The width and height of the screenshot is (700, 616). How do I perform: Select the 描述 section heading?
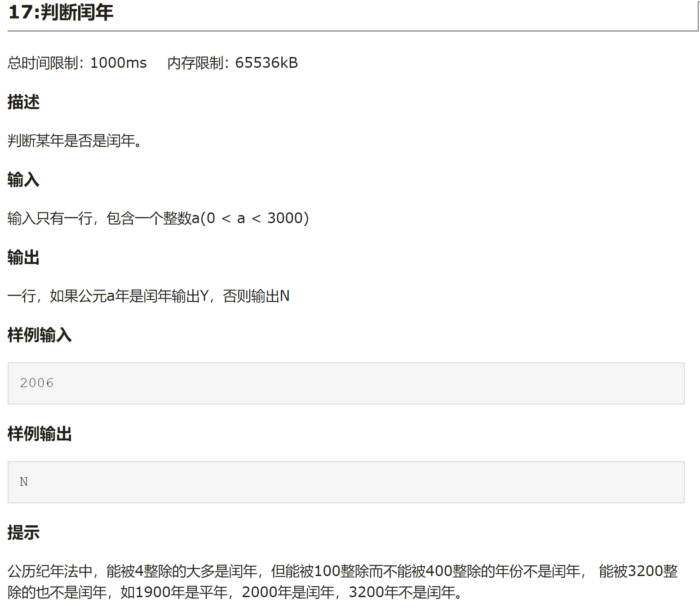point(22,102)
